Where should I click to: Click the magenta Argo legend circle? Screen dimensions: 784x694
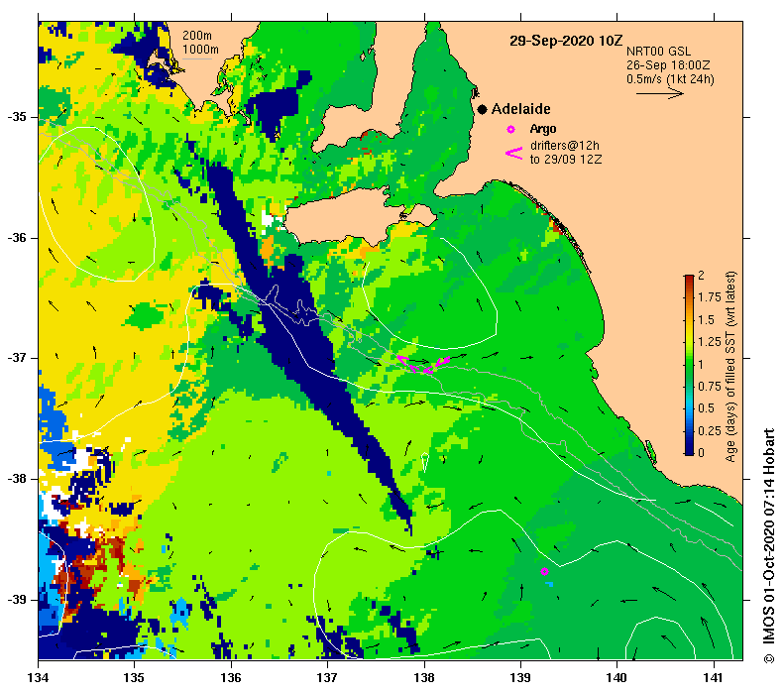510,130
